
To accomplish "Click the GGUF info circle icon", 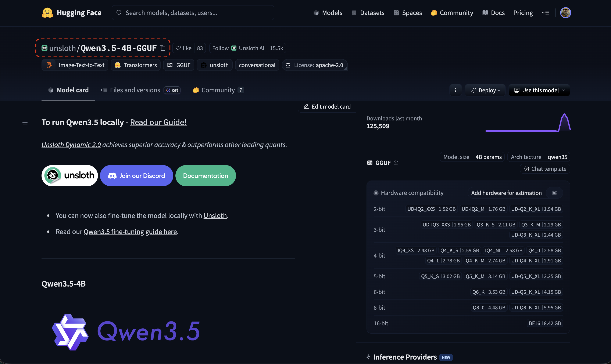I will (x=396, y=163).
